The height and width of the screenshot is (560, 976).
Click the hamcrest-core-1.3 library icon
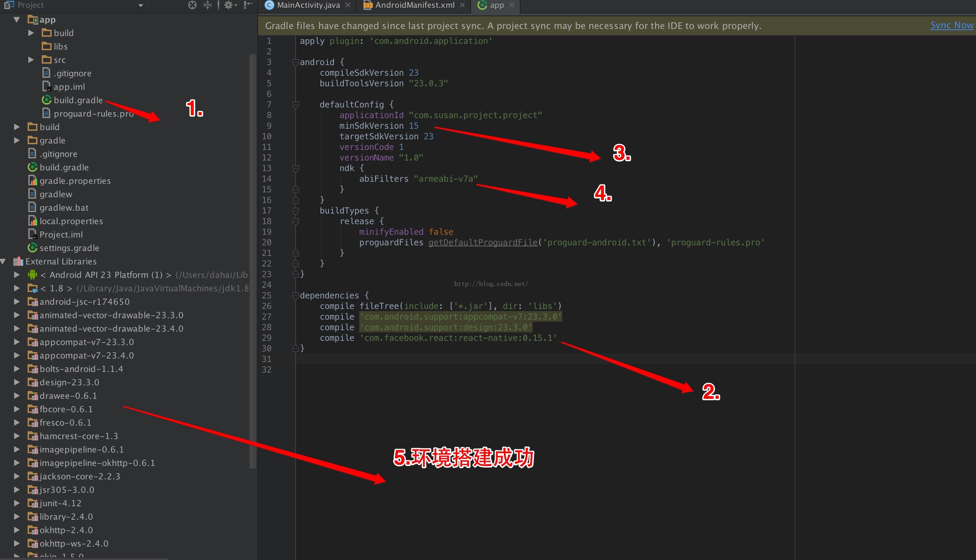coord(33,437)
